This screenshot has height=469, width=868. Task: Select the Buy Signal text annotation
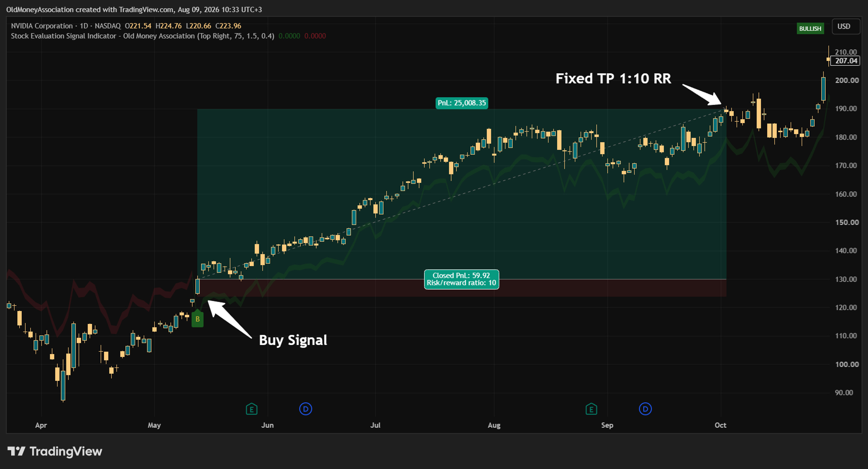pos(293,341)
